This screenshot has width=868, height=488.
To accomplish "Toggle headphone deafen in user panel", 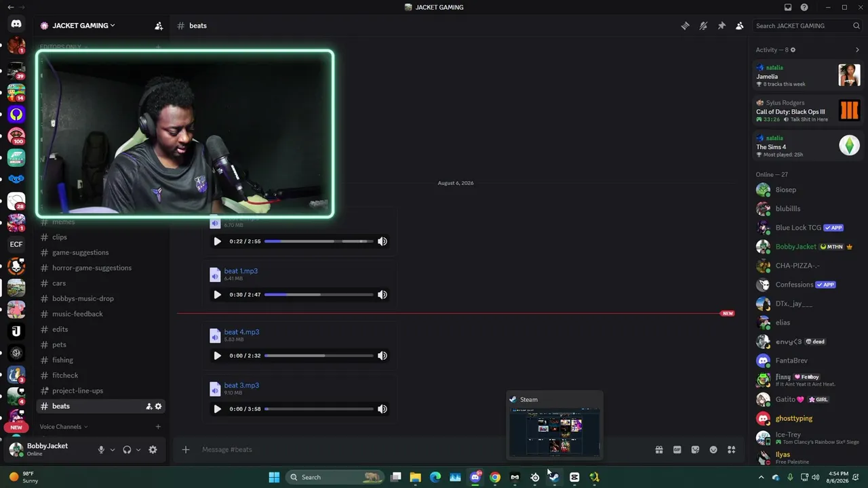I will [127, 450].
